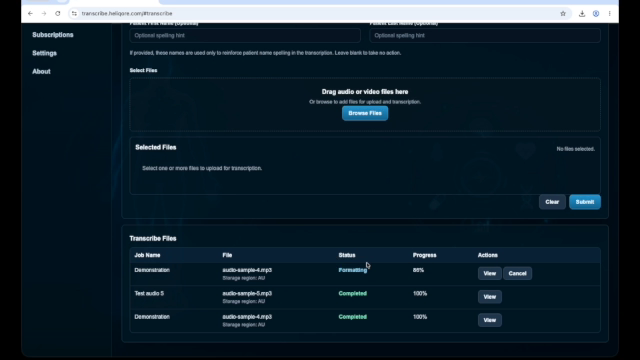Click the 'Drag audio or video files here' text
Image resolution: width=640 pixels, height=360 pixels.
click(365, 92)
